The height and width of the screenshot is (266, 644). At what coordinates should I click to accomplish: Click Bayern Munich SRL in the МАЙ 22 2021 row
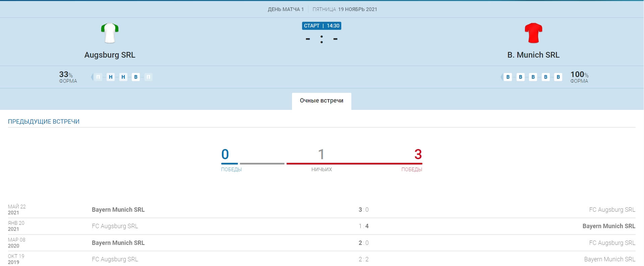click(x=118, y=210)
